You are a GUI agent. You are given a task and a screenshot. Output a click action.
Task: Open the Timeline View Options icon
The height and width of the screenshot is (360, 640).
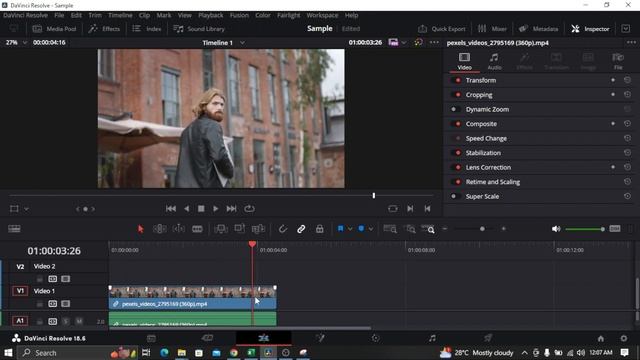14,229
